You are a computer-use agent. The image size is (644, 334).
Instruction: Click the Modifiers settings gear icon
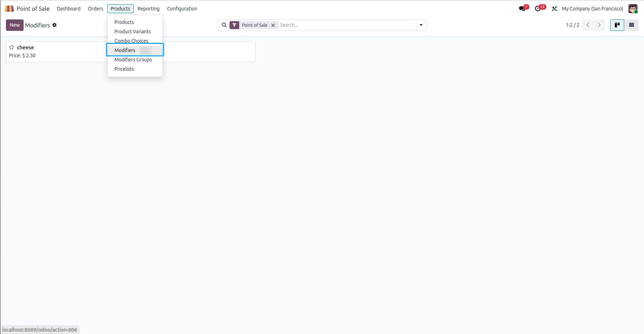pyautogui.click(x=55, y=25)
